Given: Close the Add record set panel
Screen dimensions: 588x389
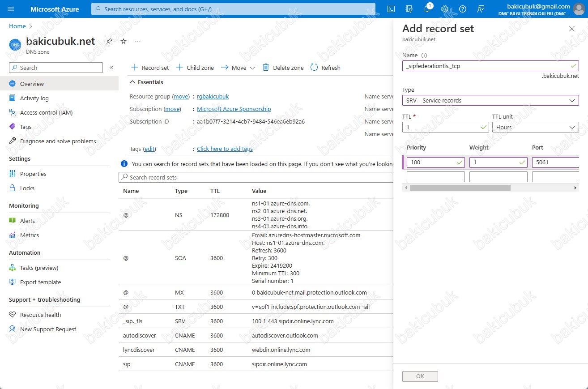Looking at the screenshot, I should point(571,29).
